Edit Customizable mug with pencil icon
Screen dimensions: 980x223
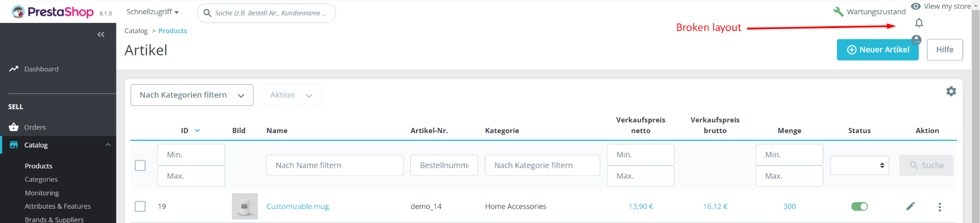[910, 206]
